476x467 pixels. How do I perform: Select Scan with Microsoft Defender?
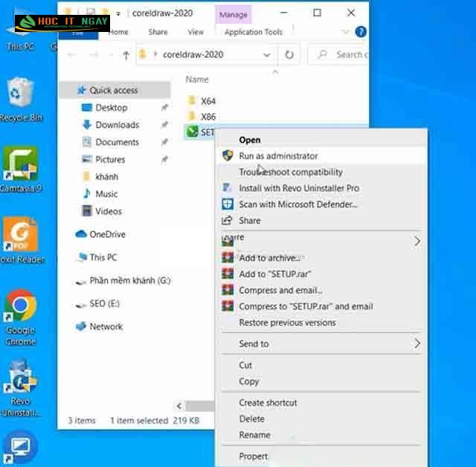[x=321, y=204]
